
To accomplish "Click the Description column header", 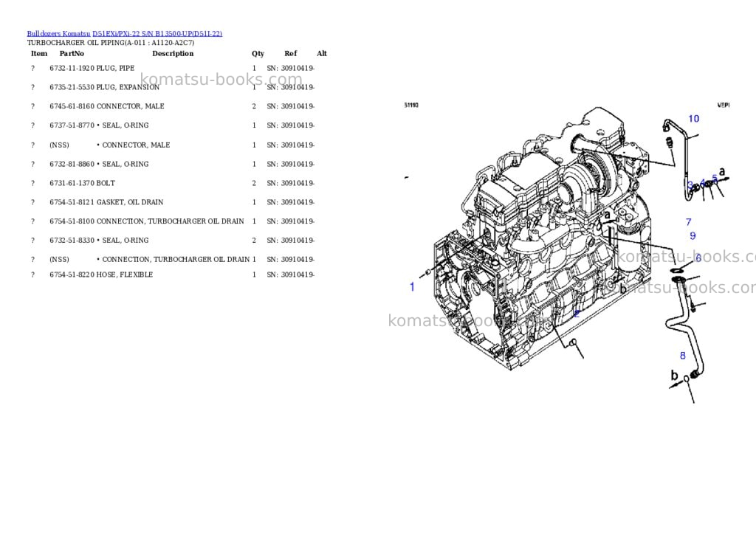I will (x=173, y=53).
